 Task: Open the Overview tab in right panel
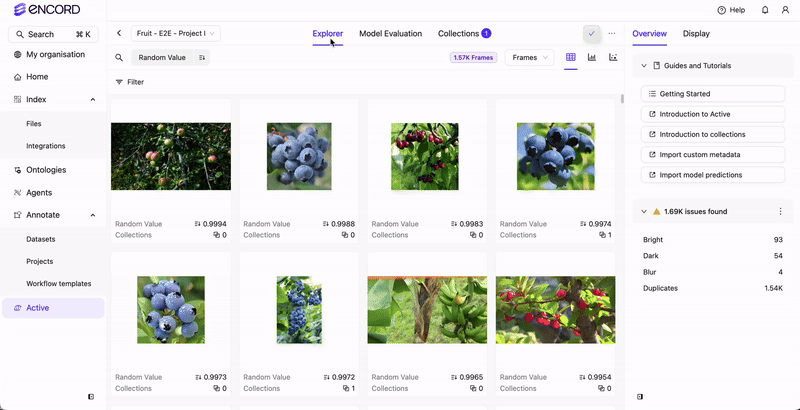pos(649,34)
